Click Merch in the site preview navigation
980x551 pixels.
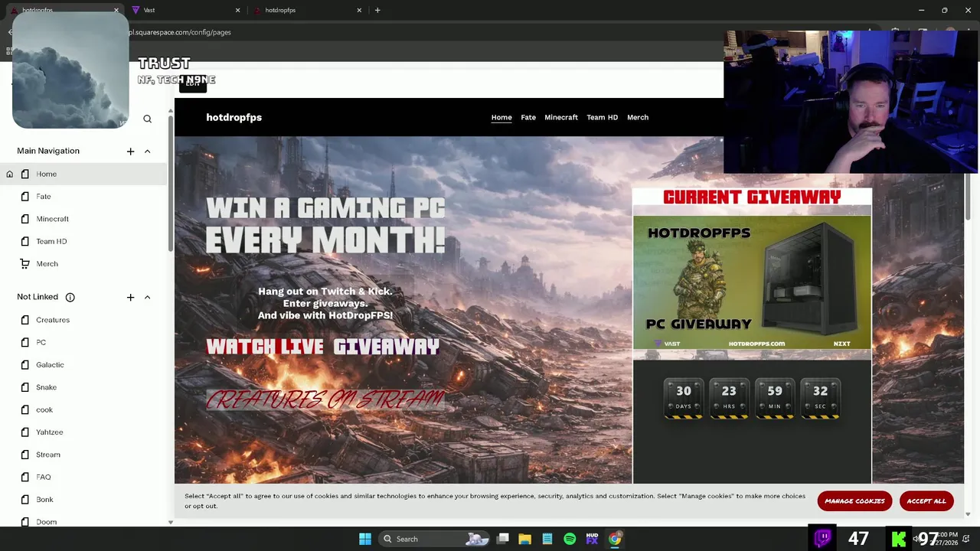click(638, 117)
